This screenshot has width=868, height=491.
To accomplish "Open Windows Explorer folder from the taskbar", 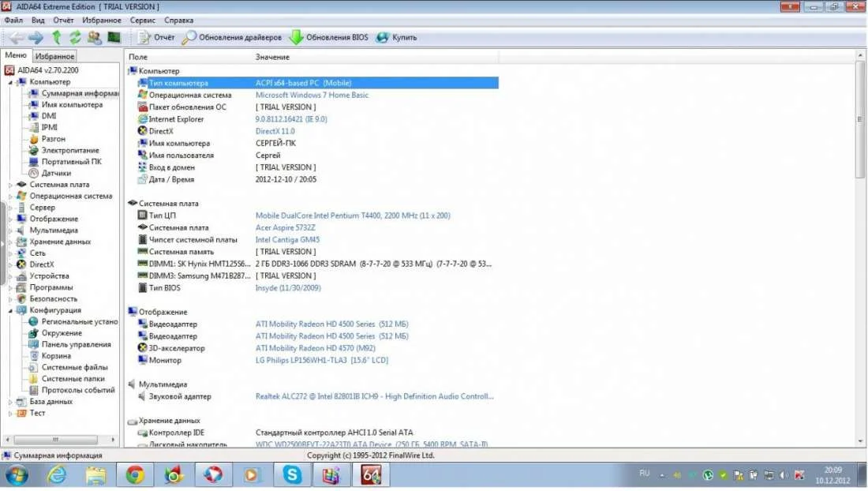I will click(x=95, y=475).
